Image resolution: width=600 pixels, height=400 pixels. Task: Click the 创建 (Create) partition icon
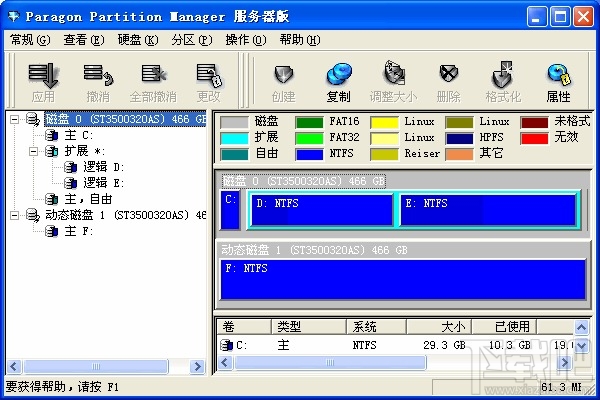[x=284, y=74]
